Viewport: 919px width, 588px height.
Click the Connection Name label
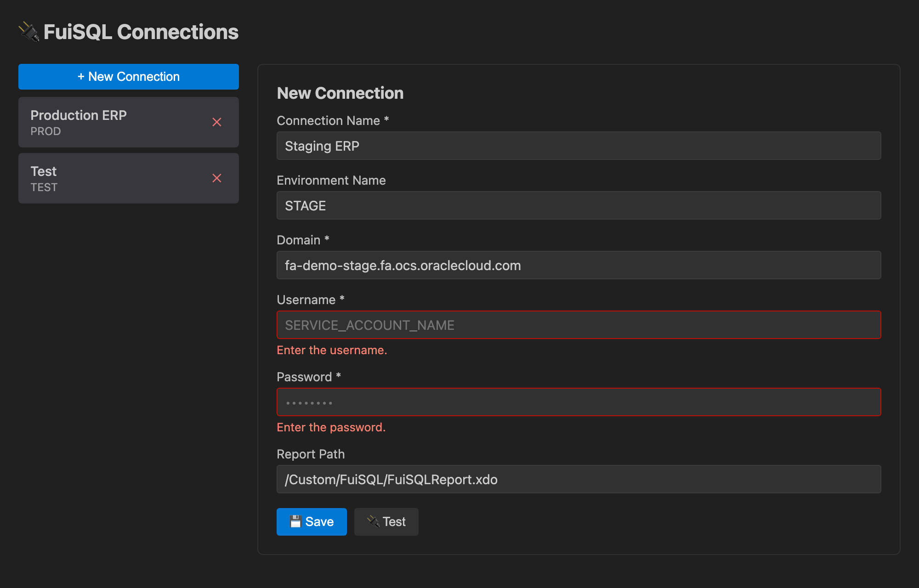coord(333,120)
